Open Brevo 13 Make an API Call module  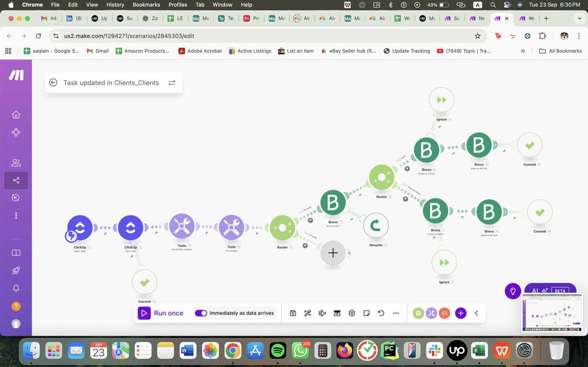click(x=479, y=145)
